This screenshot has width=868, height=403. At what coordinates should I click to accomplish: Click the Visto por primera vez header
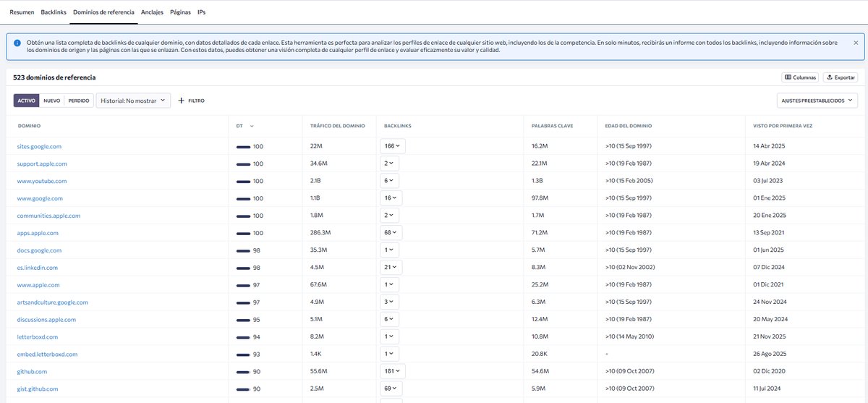point(783,126)
